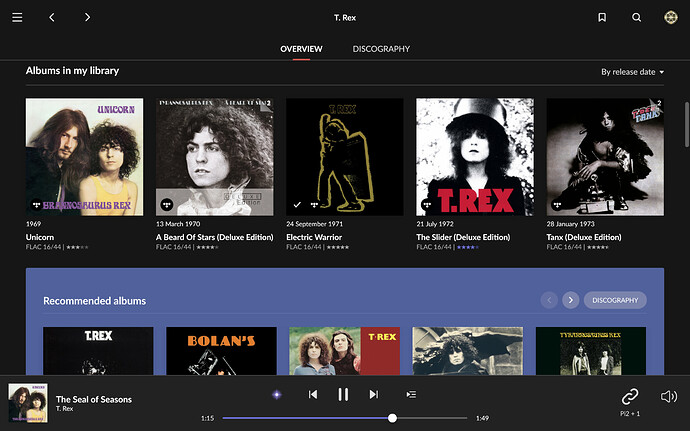Open the hamburger navigation menu
690x431 pixels.
pos(17,17)
